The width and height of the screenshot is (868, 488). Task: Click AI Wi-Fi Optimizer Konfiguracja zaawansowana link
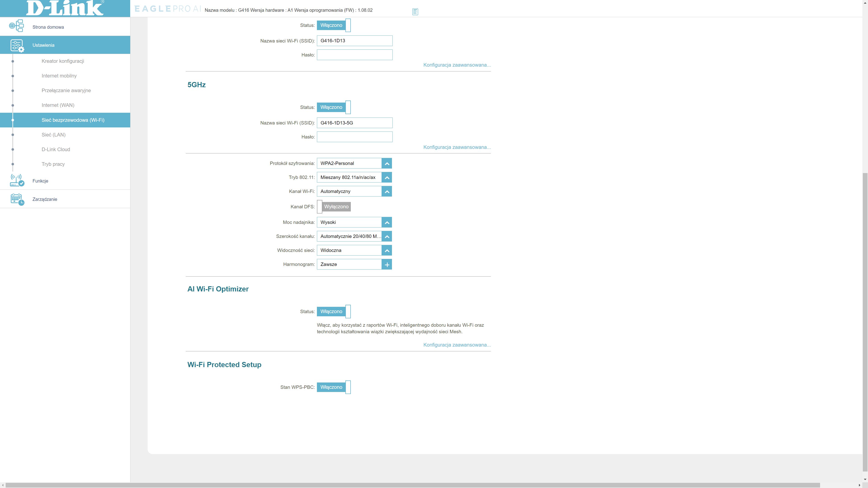(x=457, y=345)
